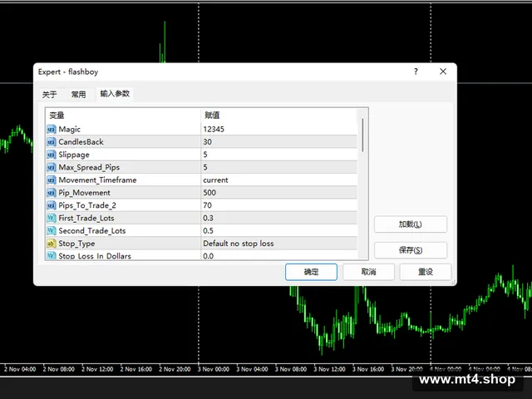Reset parameters with the 重设 button
This screenshot has height=399, width=532.
[x=426, y=272]
